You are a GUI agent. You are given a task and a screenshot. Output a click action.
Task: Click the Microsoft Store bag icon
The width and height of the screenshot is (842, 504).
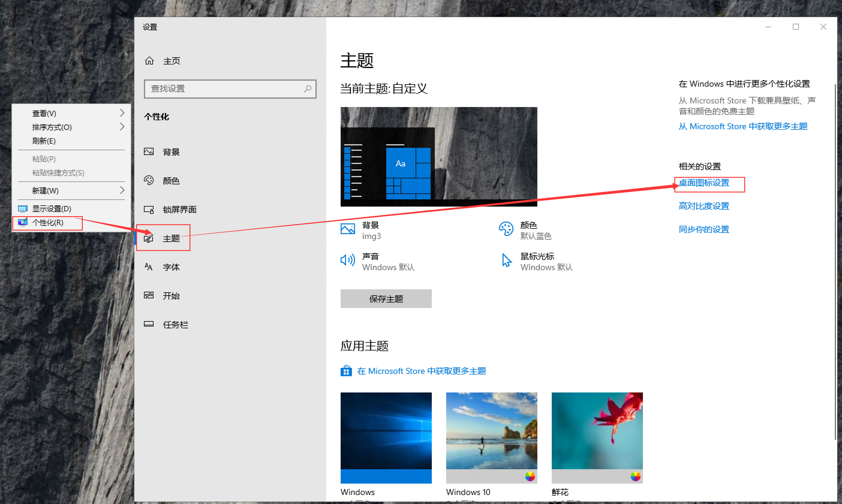346,371
